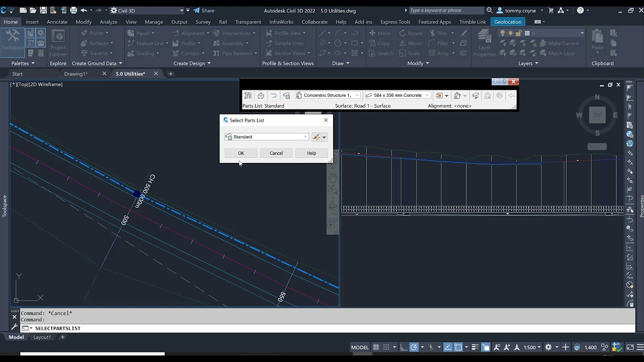This screenshot has width=644, height=362.
Task: Toggle selection cycling
Action: point(486,347)
